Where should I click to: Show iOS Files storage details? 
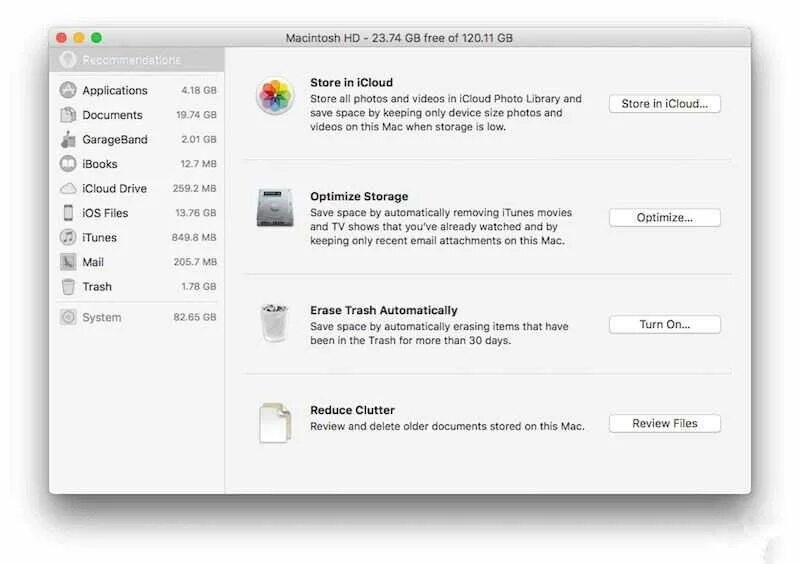[137, 213]
